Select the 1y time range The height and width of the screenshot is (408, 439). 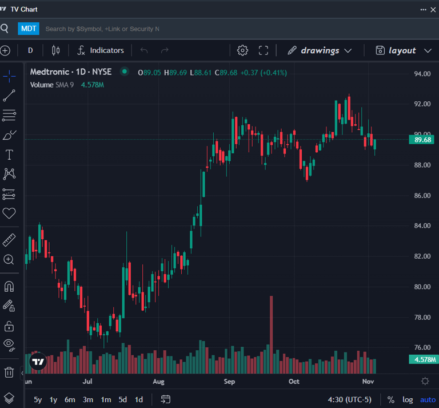53,399
